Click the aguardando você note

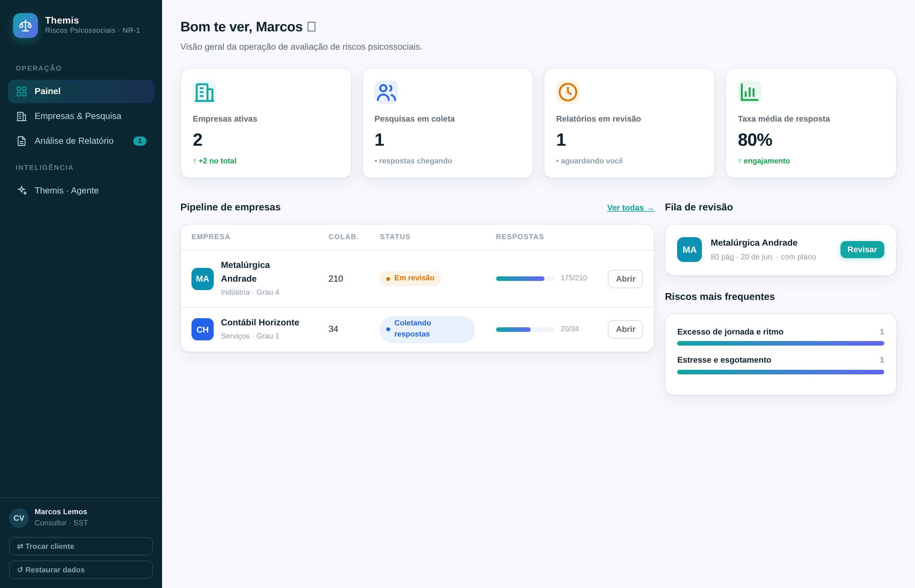[589, 161]
